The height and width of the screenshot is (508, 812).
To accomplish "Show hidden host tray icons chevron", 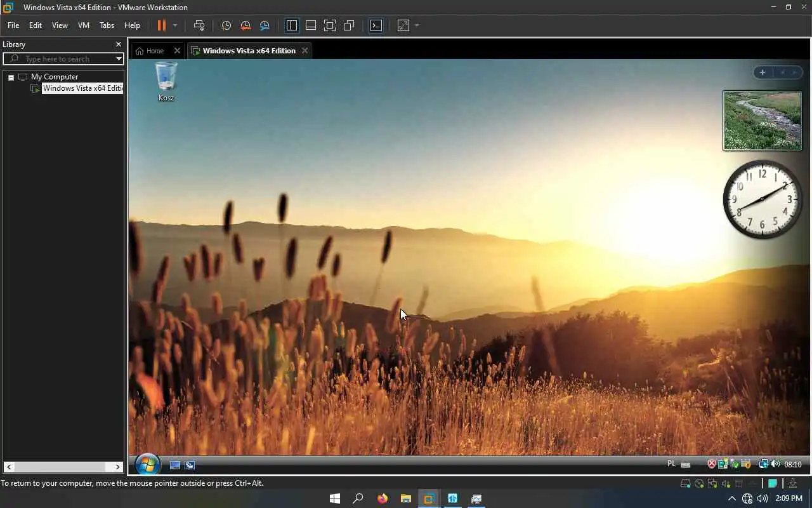I will pos(731,499).
